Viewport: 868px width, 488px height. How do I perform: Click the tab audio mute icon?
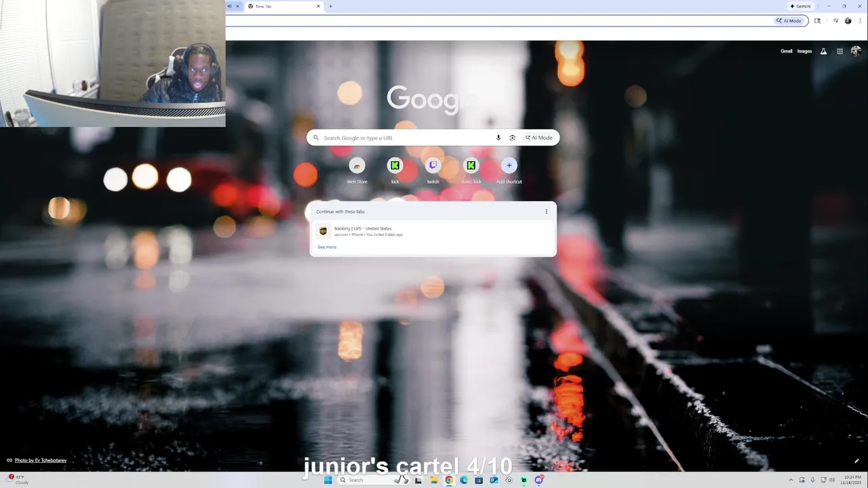point(229,6)
